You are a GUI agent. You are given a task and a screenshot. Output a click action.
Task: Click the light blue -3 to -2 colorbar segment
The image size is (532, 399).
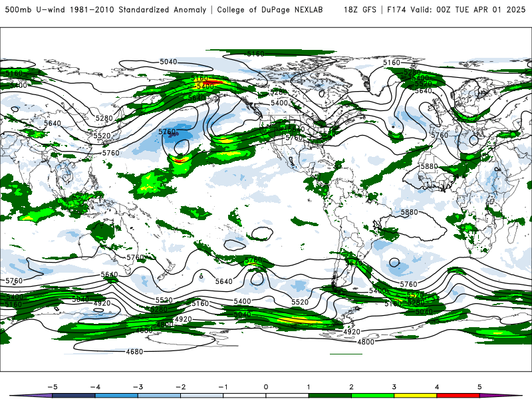point(159,396)
